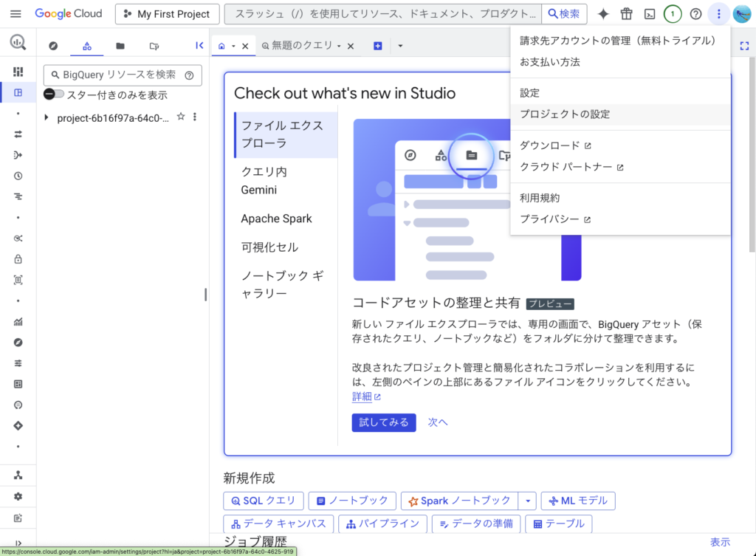Switch to the 無題のクエリ tab
The height and width of the screenshot is (556, 756).
pos(302,46)
